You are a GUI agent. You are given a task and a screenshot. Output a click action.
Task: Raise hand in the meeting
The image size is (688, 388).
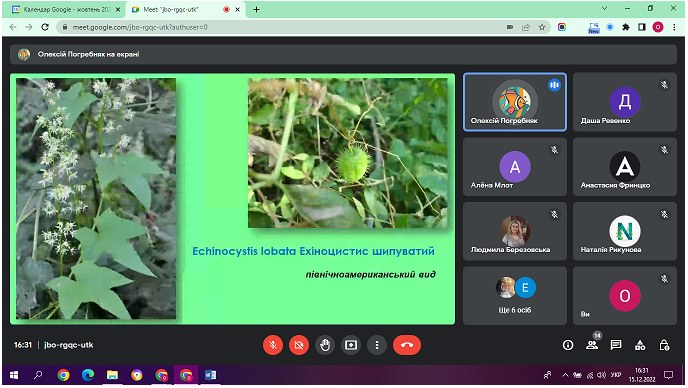click(325, 345)
